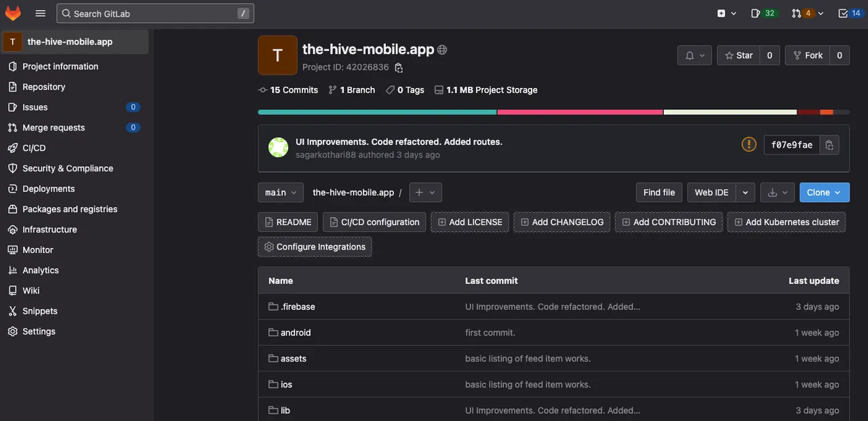Click the-hive-mobile.app breadcrumb path

click(353, 193)
